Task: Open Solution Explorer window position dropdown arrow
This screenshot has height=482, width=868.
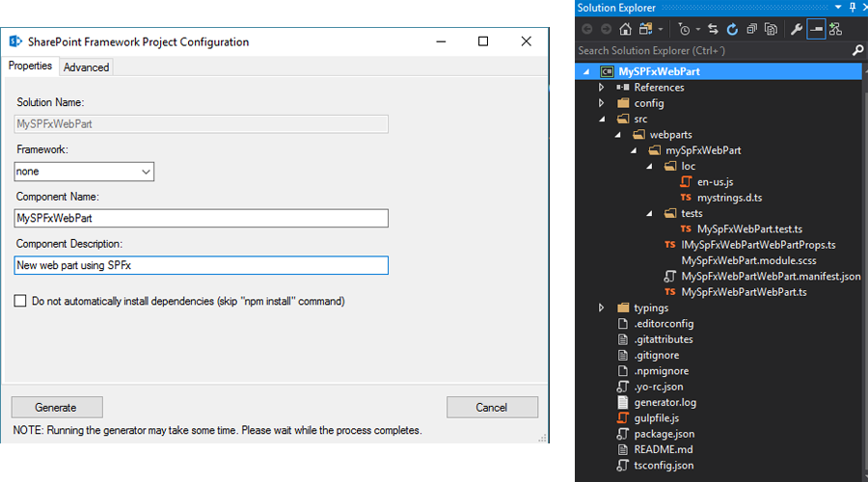Action: pos(838,7)
